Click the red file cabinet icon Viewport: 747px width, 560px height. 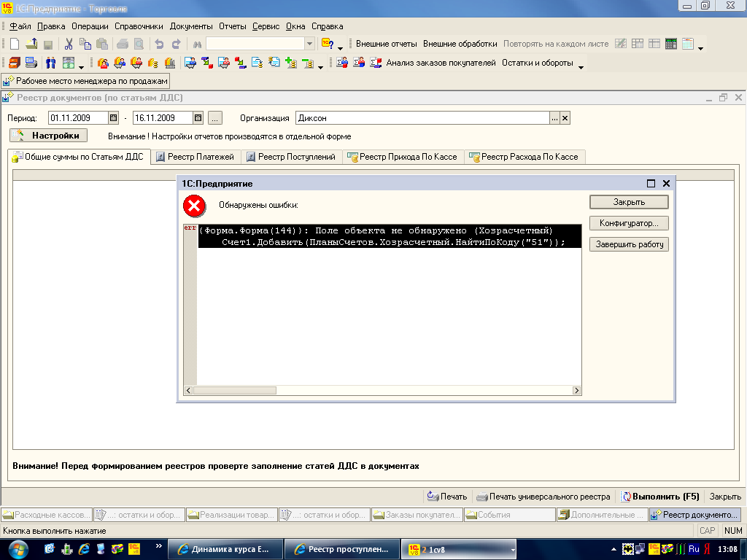coord(15,63)
